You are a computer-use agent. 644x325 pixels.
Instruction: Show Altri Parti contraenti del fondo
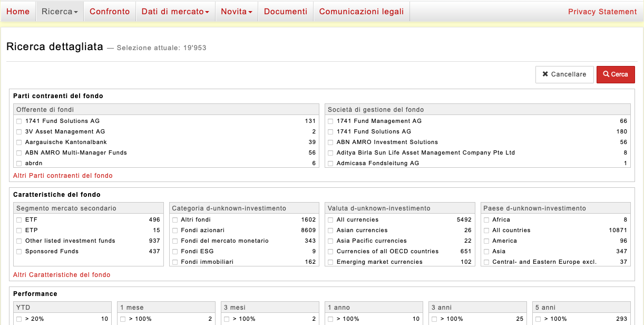(x=63, y=176)
